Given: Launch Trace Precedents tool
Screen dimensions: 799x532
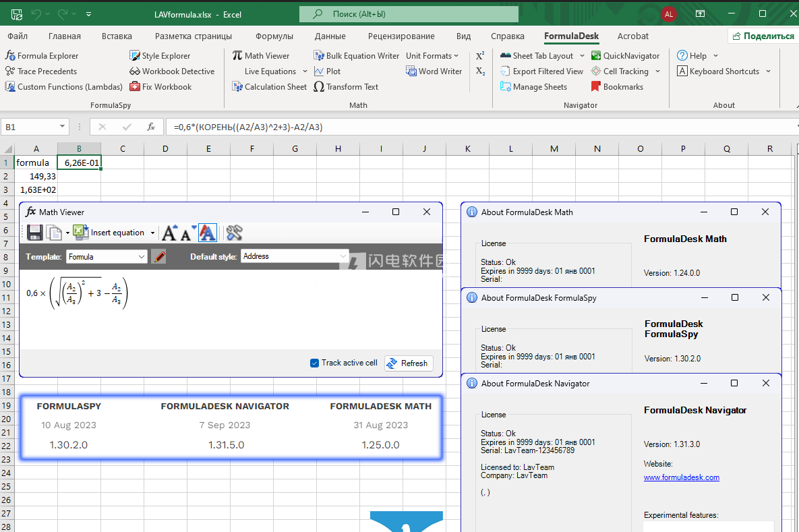Looking at the screenshot, I should tap(40, 71).
